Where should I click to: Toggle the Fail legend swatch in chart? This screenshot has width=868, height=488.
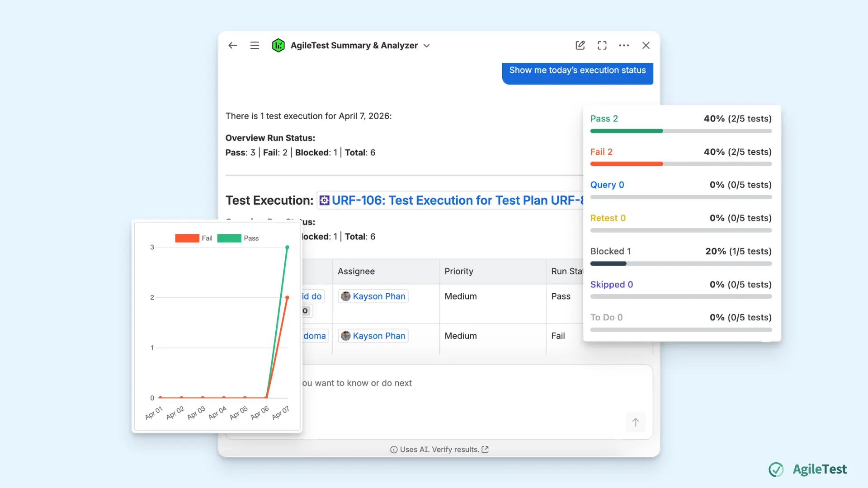[187, 238]
